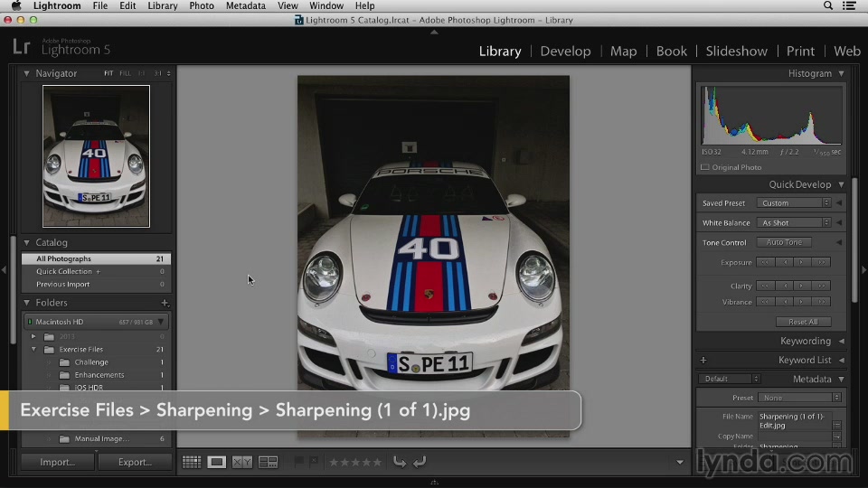Open the Metadata menu in menu bar
The image size is (868, 488).
click(246, 5)
